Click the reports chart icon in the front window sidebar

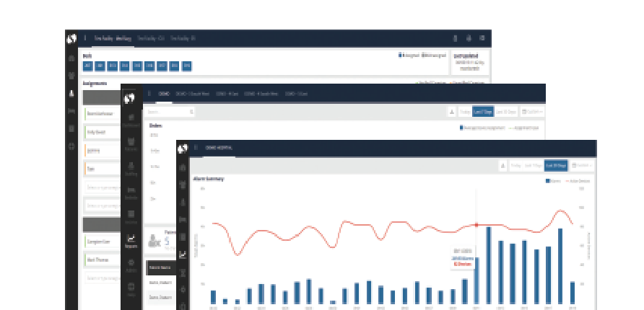coord(183,254)
